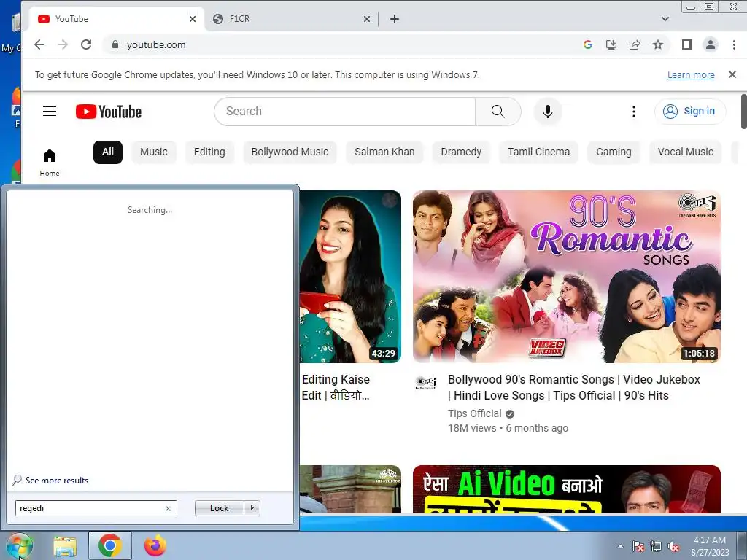
Task: Open Tips Official channel avatar
Action: [x=426, y=382]
